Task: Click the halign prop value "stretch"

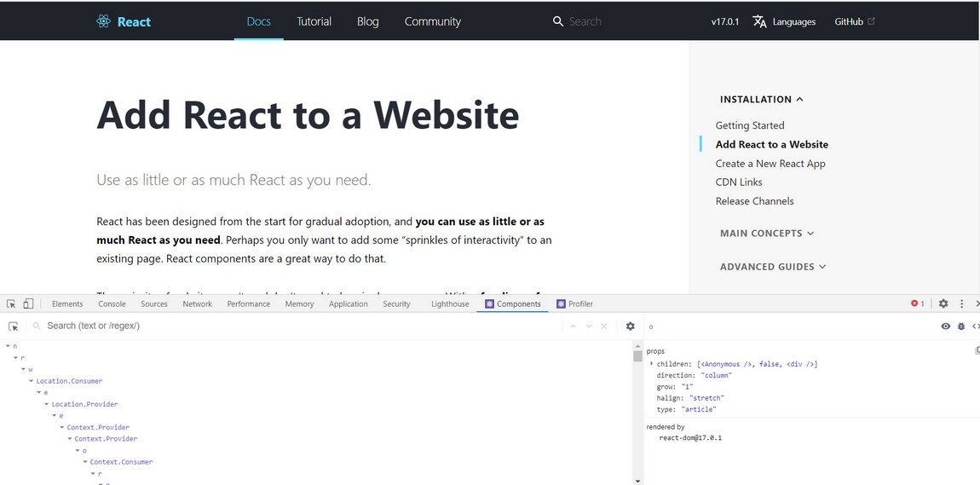Action: point(706,397)
